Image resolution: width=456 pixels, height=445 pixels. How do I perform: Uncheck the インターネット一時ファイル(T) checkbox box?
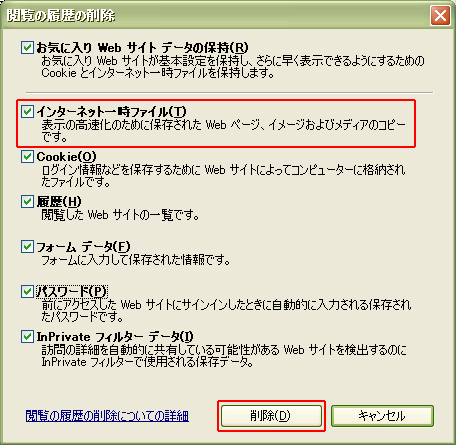[x=27, y=111]
